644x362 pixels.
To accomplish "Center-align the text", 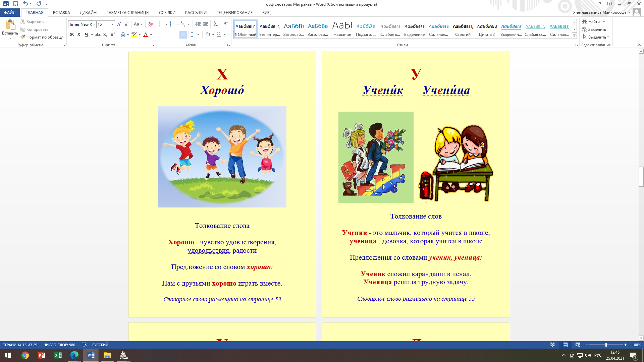I will (x=168, y=35).
